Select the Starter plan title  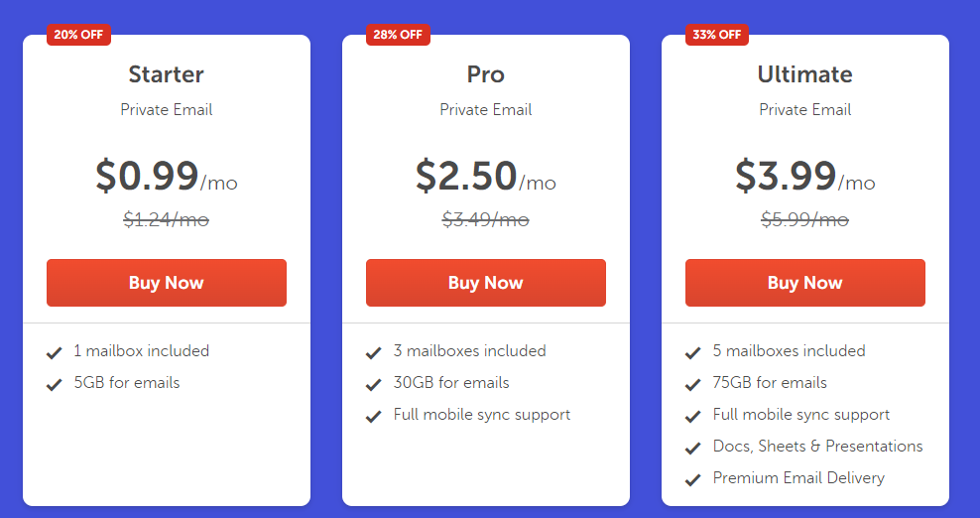coord(167,74)
